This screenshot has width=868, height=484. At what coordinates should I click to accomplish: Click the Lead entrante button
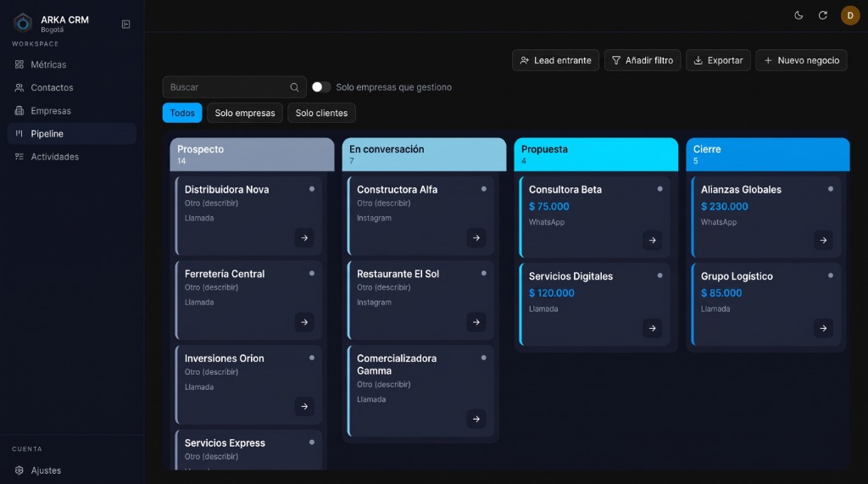tap(555, 60)
